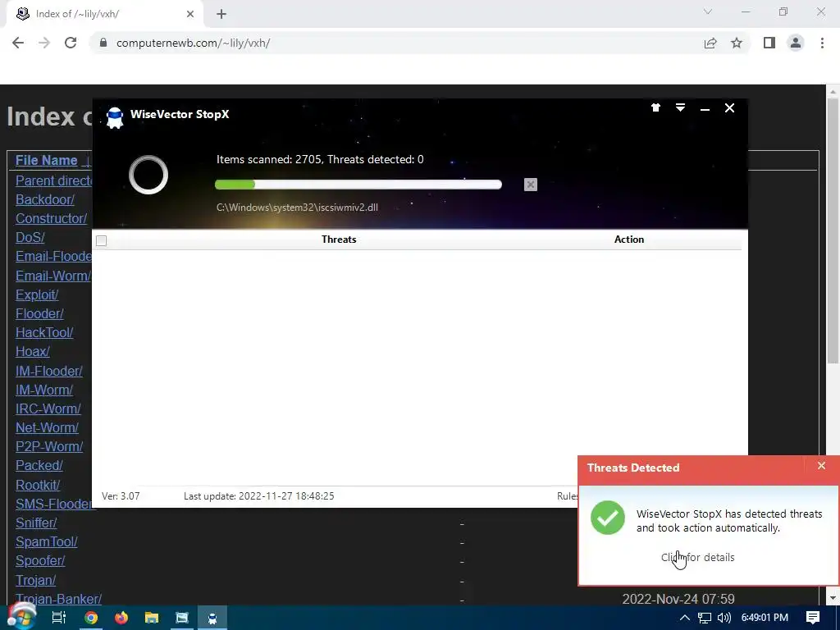Cancel the scan with the gray X button
The image size is (840, 630).
[x=531, y=185]
